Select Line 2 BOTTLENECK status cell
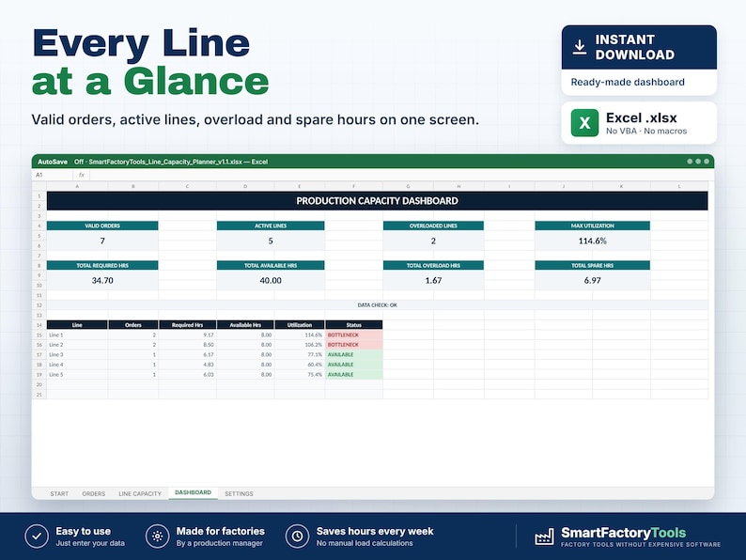This screenshot has height=560, width=746. [354, 345]
